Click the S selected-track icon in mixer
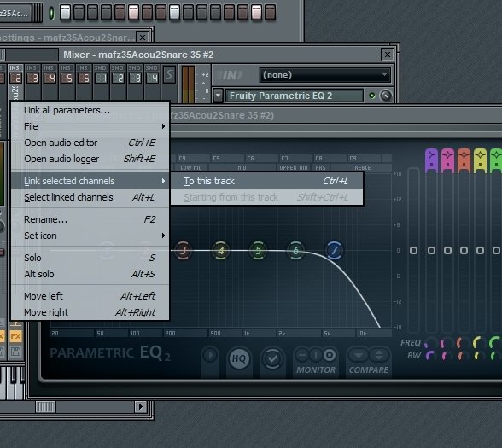Viewport: 502px width, 448px height. [169, 75]
